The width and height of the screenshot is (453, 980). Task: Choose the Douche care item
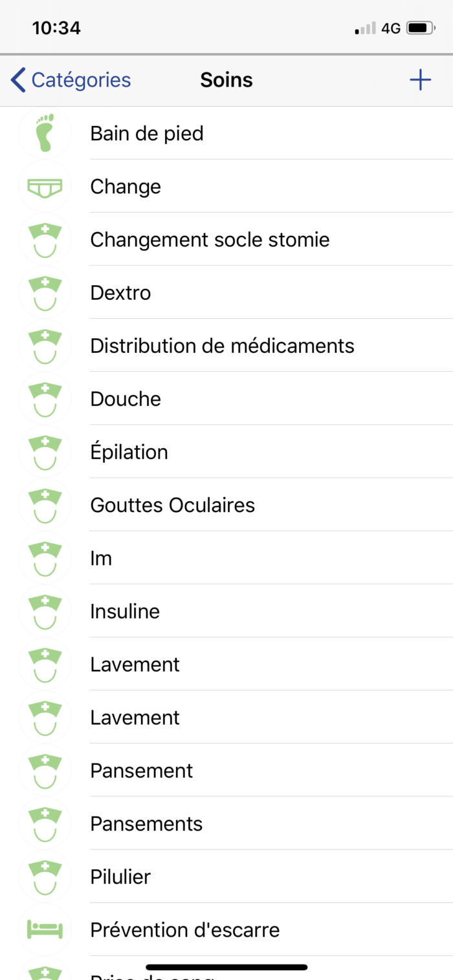coord(226,399)
